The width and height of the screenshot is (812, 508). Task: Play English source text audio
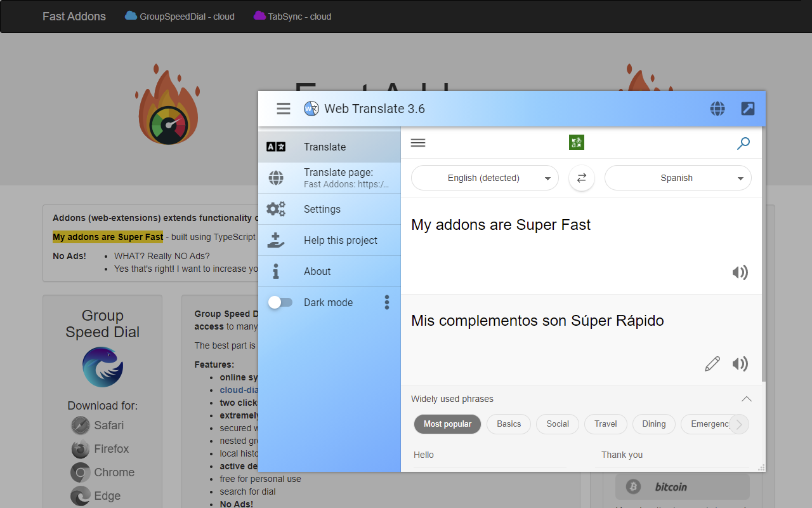(740, 272)
